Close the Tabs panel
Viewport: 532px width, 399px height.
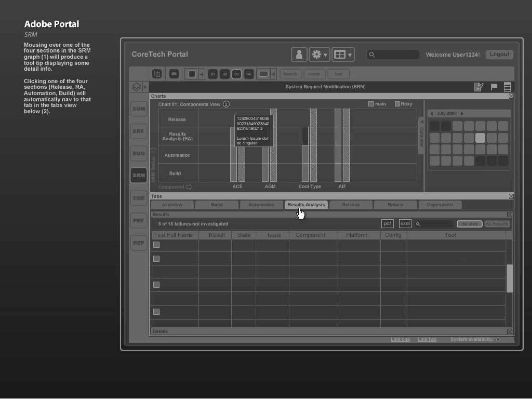click(x=511, y=196)
